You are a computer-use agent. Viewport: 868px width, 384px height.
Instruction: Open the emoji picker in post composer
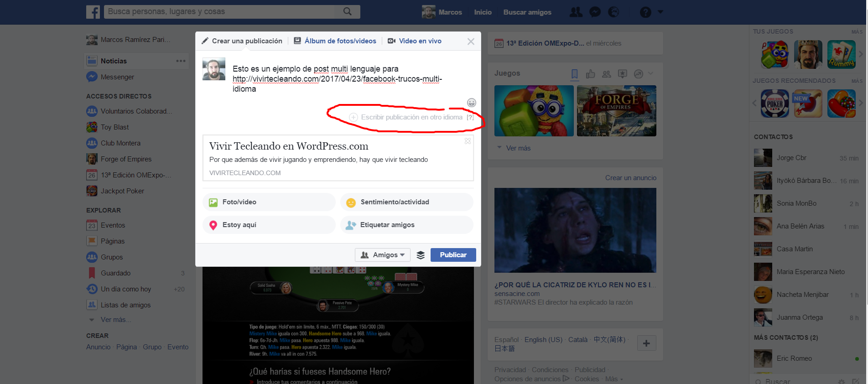click(472, 103)
